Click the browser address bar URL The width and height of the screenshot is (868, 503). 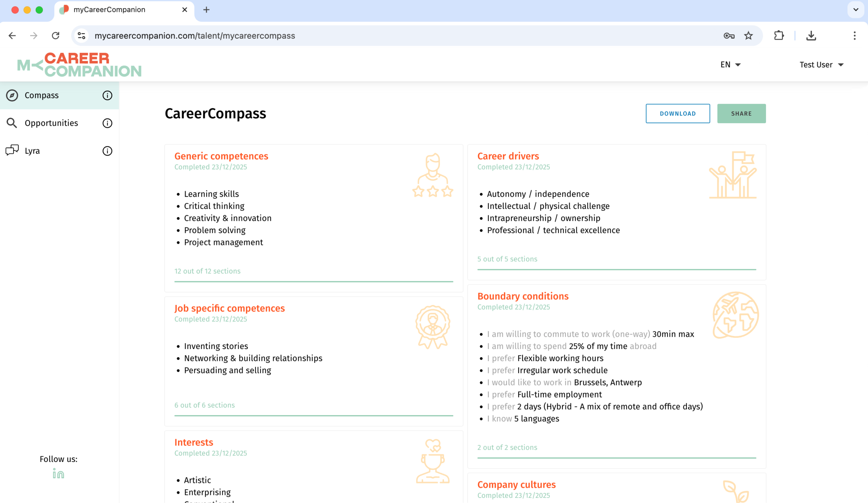(195, 36)
